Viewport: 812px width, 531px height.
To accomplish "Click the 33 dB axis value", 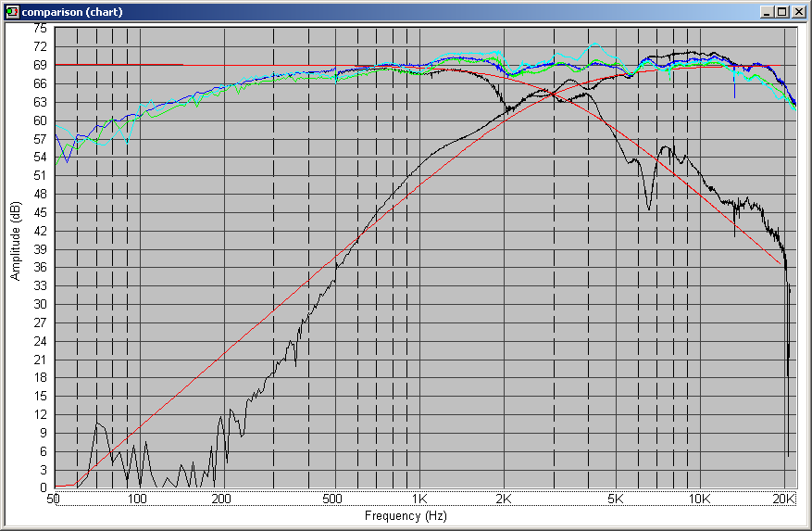I will pos(40,285).
